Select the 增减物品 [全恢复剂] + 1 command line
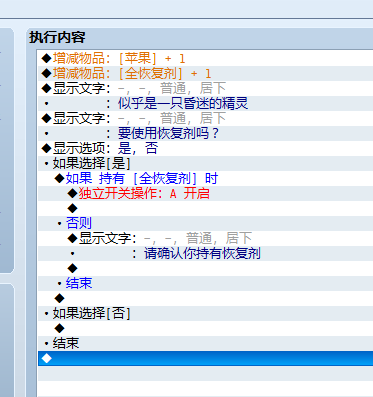Viewport: 373px width, 397px height. click(x=205, y=73)
